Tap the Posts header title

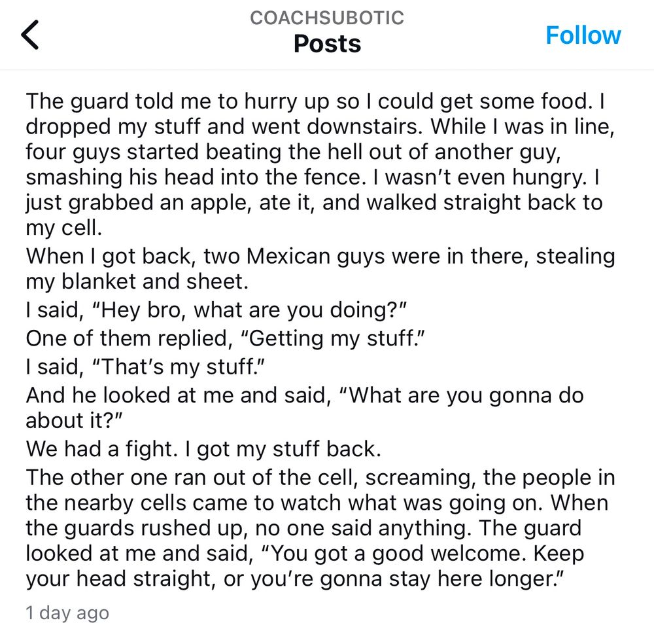[327, 43]
